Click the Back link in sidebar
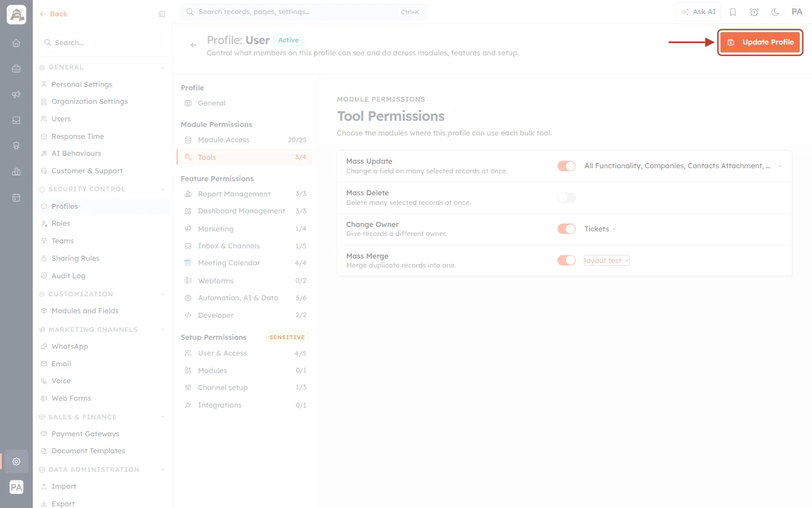This screenshot has width=812, height=508. tap(54, 14)
